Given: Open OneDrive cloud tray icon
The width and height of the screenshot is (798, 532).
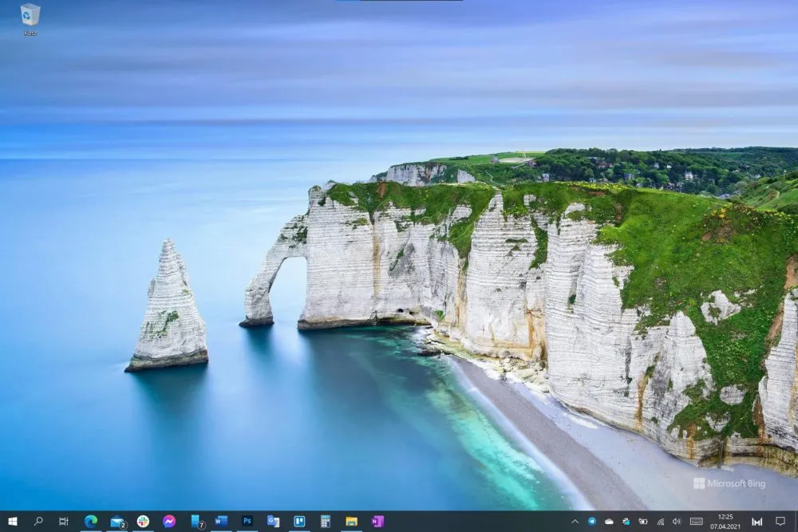Looking at the screenshot, I should tap(609, 522).
